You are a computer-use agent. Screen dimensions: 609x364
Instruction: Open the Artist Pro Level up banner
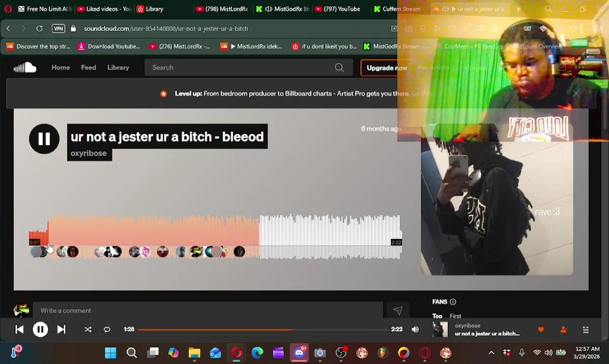(x=302, y=94)
